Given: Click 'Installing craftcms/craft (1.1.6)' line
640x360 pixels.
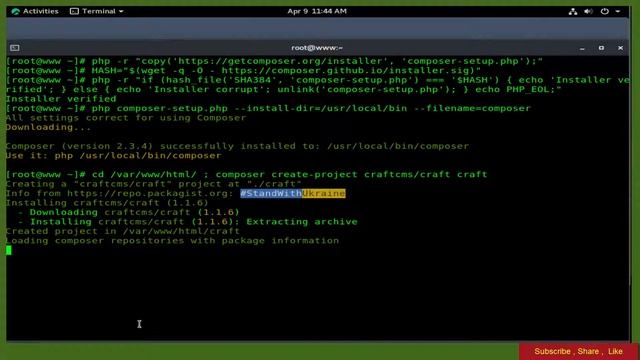Looking at the screenshot, I should [107, 203].
